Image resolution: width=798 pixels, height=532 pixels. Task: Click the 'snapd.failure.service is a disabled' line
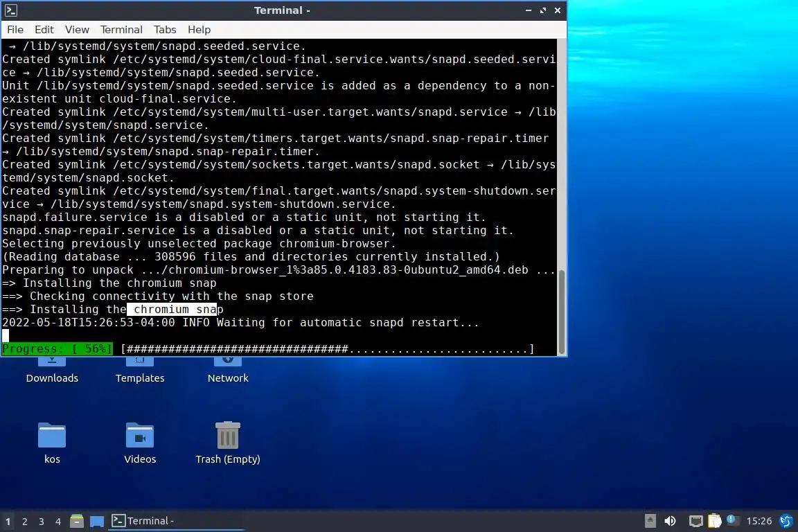[x=245, y=217]
